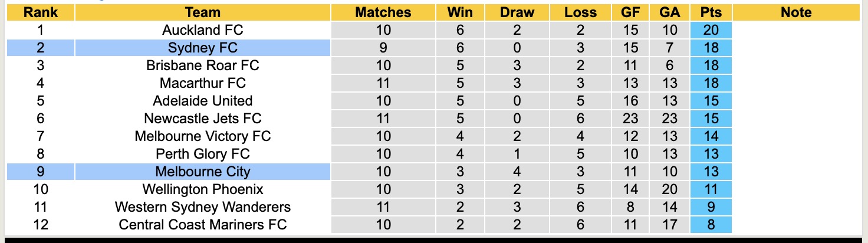Click Wellington Phoenix team name

[202, 189]
